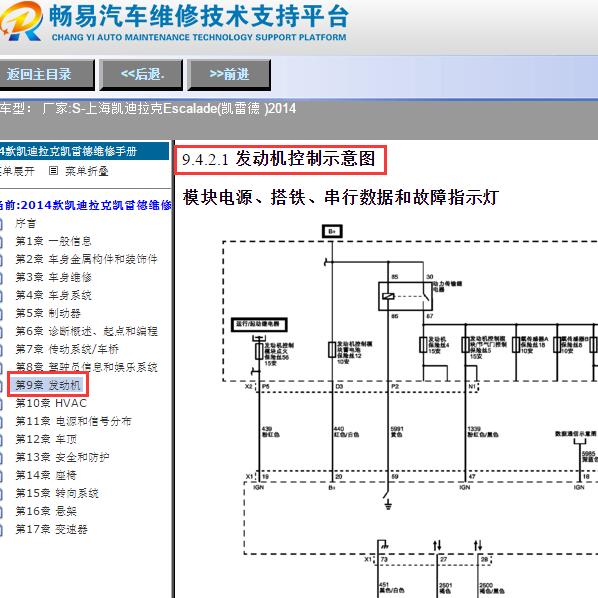Open 第15章 转向系统
The image size is (598, 598).
[57, 493]
